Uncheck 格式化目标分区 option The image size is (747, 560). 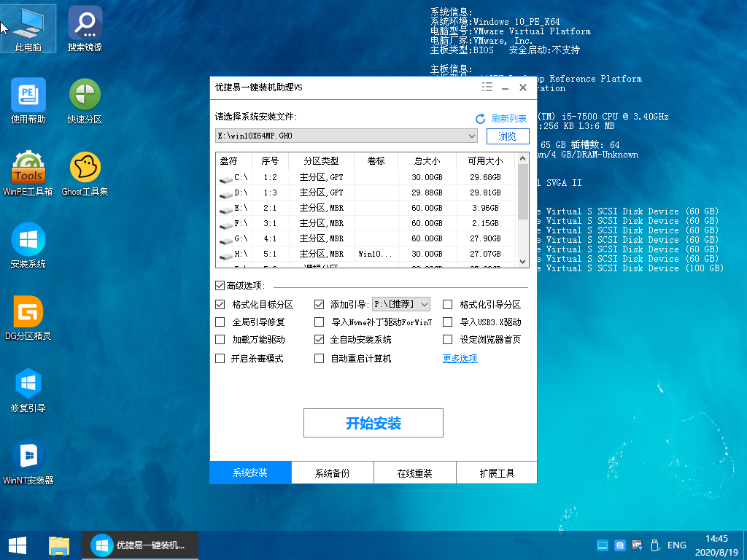pos(220,304)
